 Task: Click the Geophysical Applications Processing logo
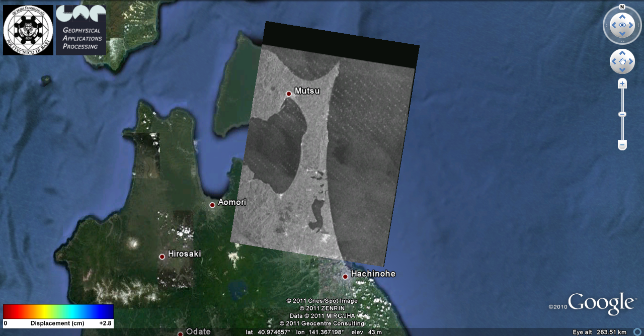[81, 30]
